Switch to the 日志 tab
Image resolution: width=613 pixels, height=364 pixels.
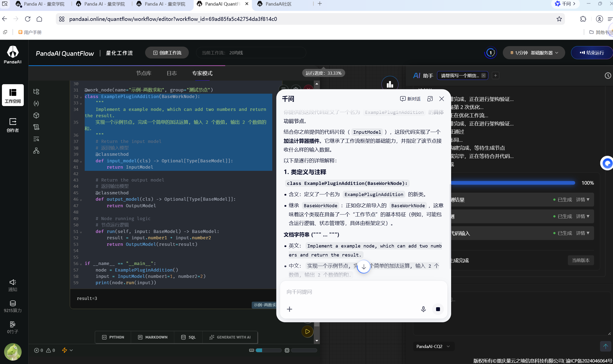(172, 73)
